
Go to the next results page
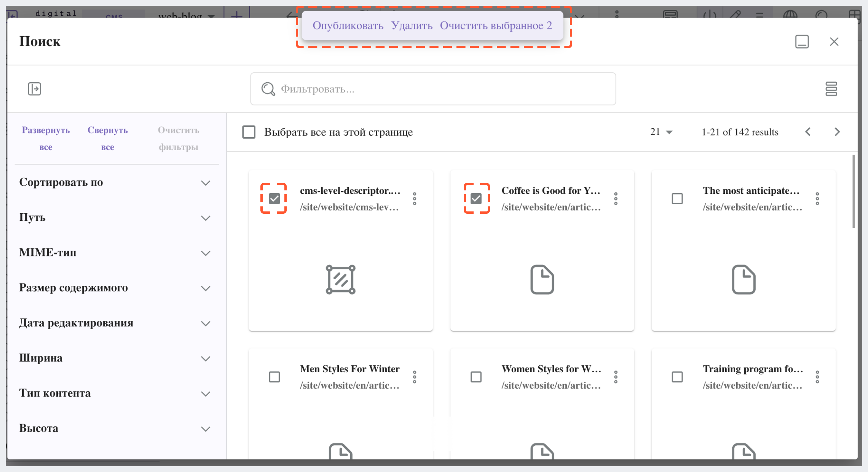click(837, 132)
